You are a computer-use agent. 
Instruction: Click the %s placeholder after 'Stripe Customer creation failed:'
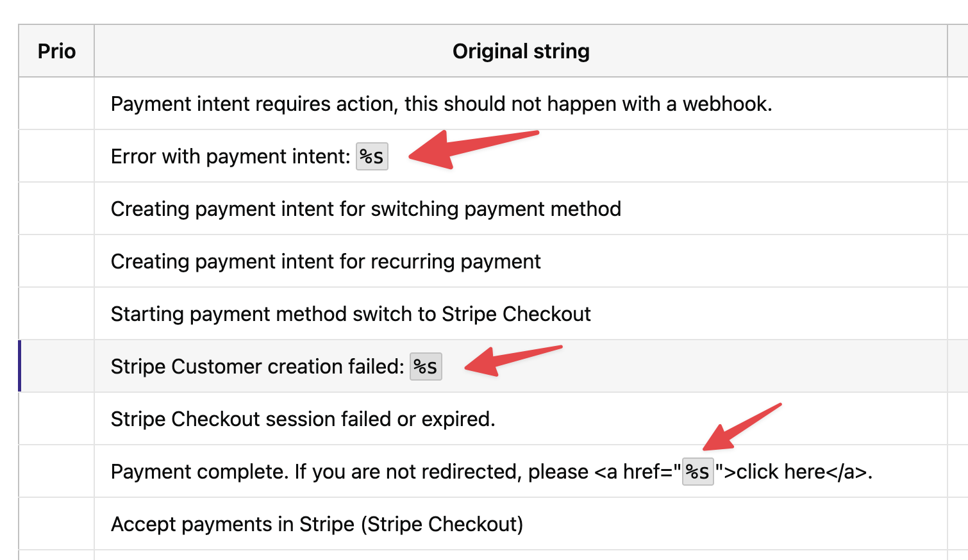pos(426,366)
